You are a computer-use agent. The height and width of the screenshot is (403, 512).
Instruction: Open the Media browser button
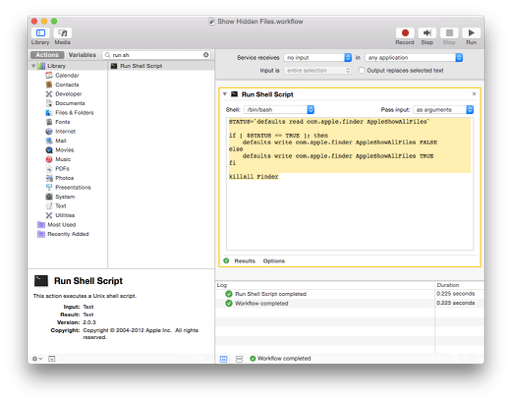pyautogui.click(x=63, y=33)
